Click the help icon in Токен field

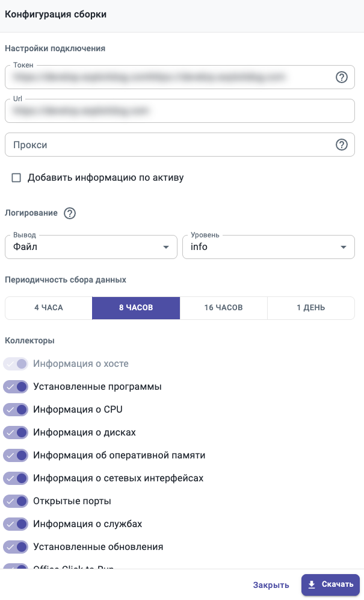tap(341, 77)
